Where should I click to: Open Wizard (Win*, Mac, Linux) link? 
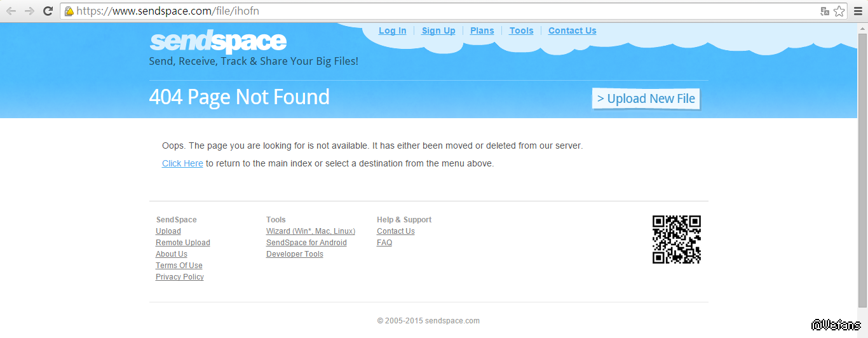[311, 231]
